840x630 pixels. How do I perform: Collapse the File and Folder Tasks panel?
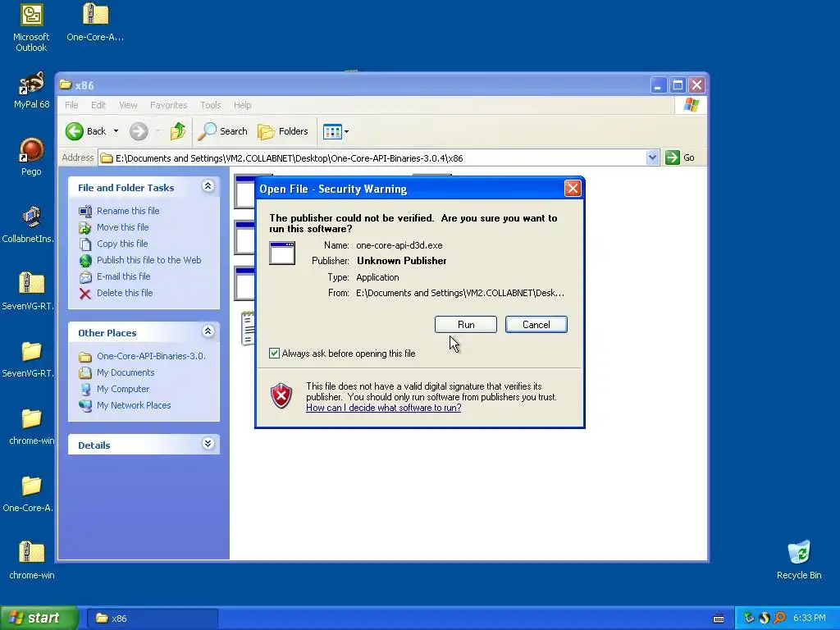[208, 186]
